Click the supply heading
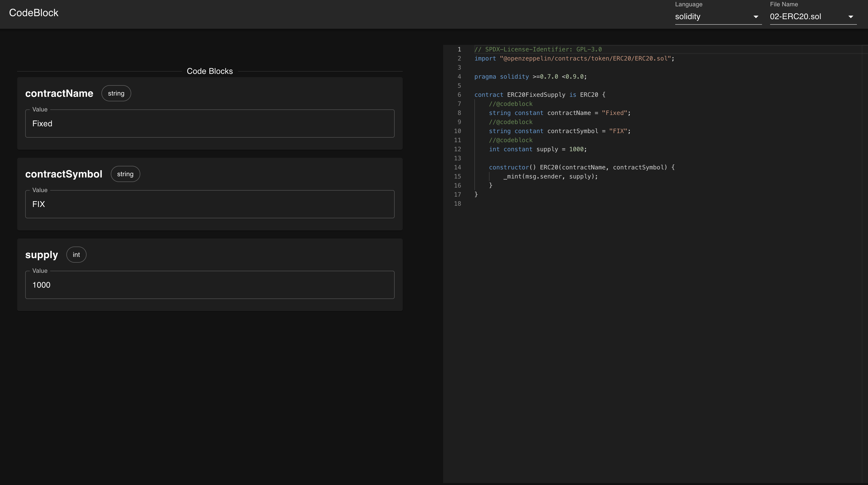Screen dimensions: 868x485 click(42, 255)
